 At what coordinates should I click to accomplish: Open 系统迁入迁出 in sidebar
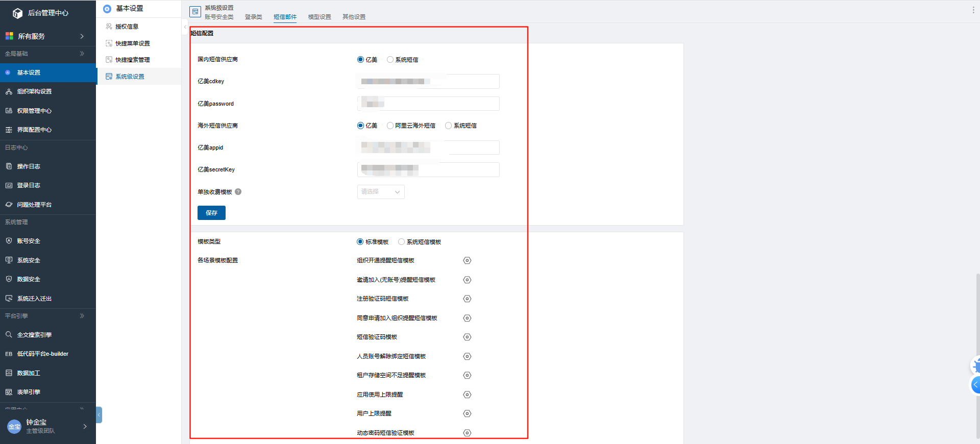pyautogui.click(x=48, y=299)
